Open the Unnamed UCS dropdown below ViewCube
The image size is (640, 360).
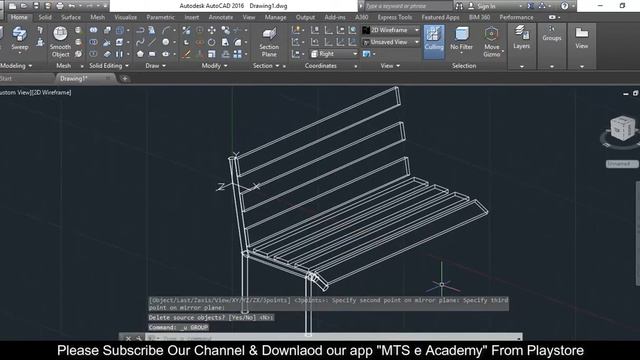click(621, 164)
